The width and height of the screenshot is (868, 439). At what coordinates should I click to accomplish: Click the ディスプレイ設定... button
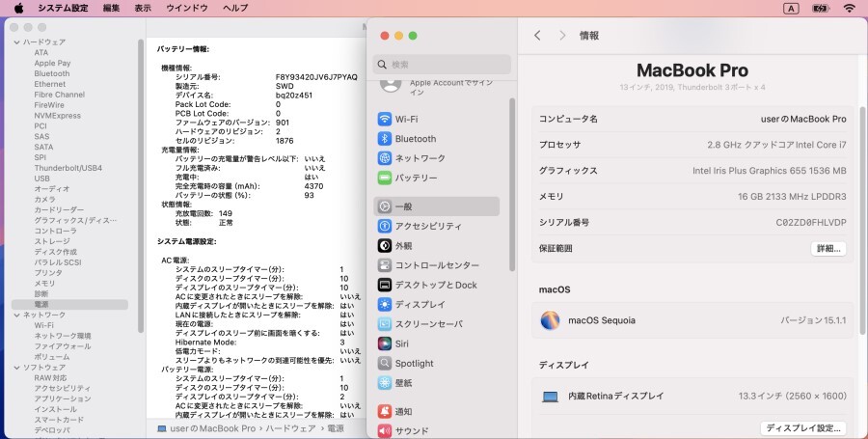point(803,428)
